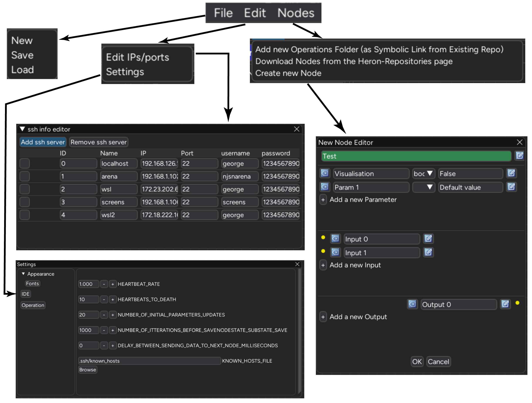Delete the Param 1 parameter row

pos(325,187)
